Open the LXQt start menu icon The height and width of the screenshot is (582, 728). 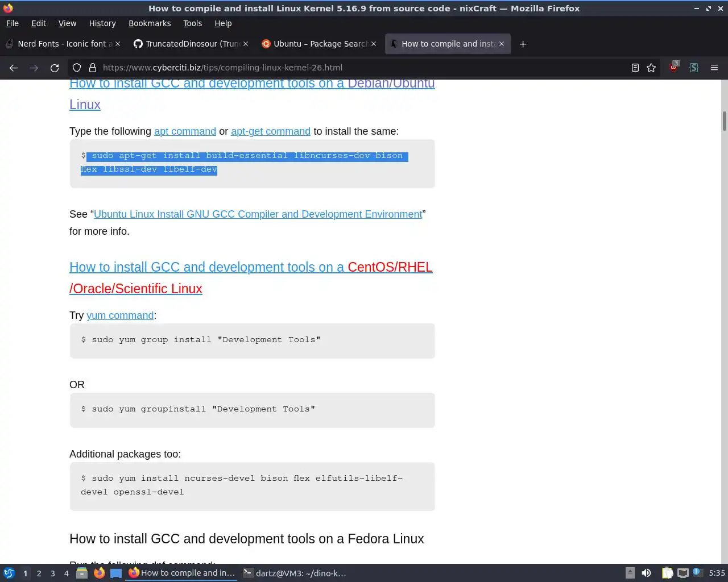pos(9,573)
